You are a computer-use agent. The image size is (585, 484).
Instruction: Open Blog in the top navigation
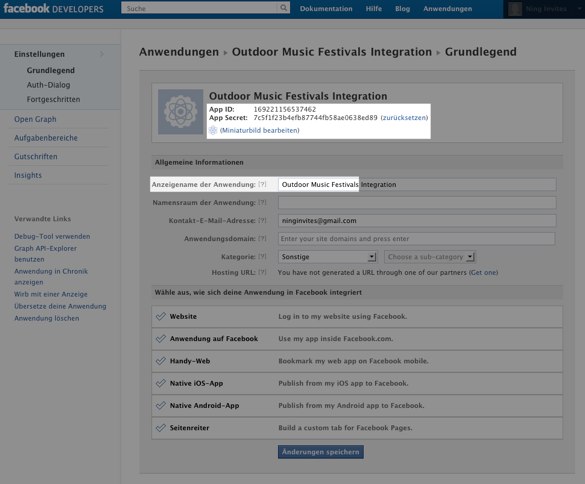click(x=403, y=9)
